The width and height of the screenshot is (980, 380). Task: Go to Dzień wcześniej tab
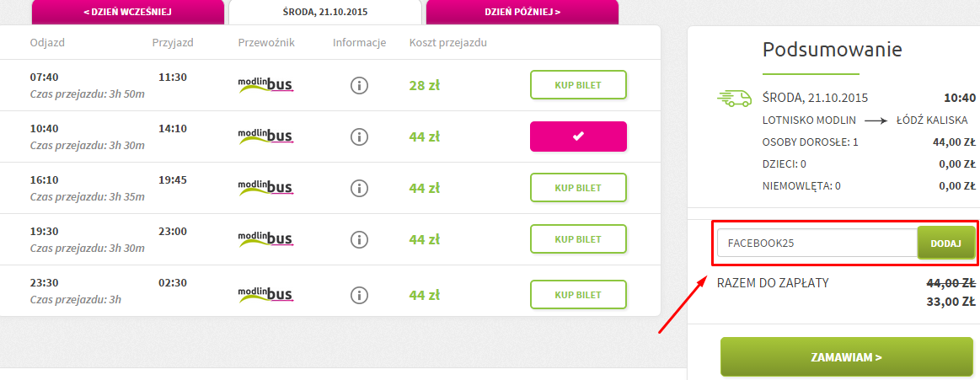click(x=127, y=12)
